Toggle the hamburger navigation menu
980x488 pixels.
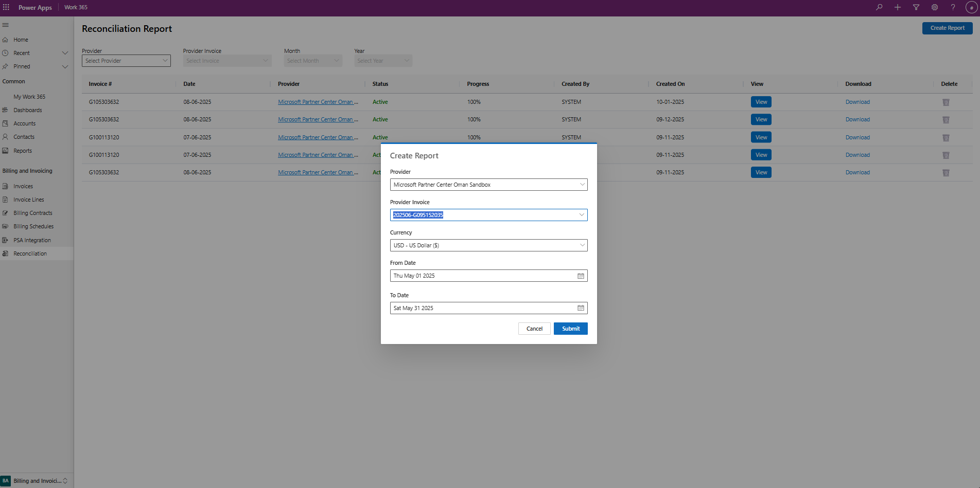click(6, 25)
